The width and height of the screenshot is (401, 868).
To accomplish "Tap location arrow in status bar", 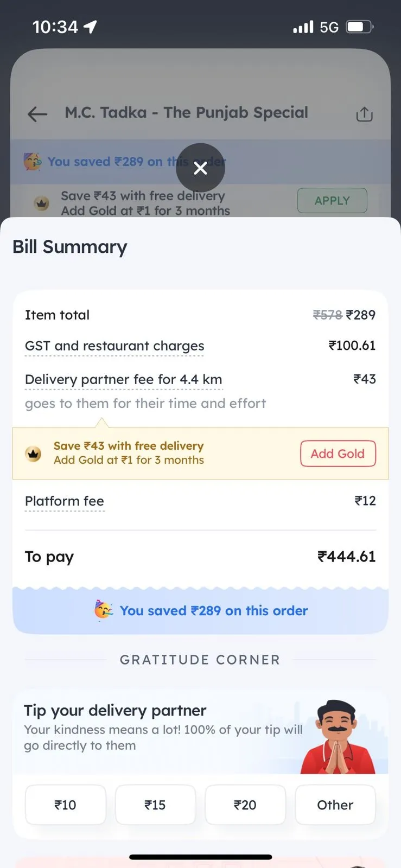I will [x=90, y=27].
